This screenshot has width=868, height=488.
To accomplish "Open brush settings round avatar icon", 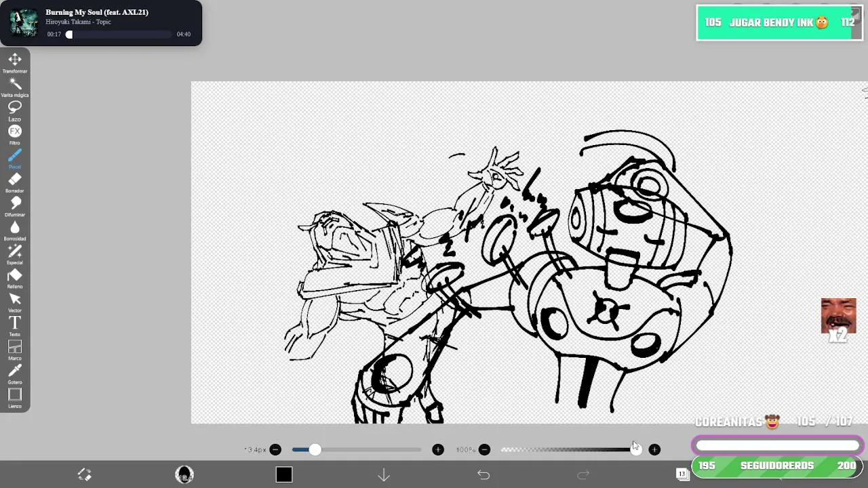I will [x=184, y=474].
